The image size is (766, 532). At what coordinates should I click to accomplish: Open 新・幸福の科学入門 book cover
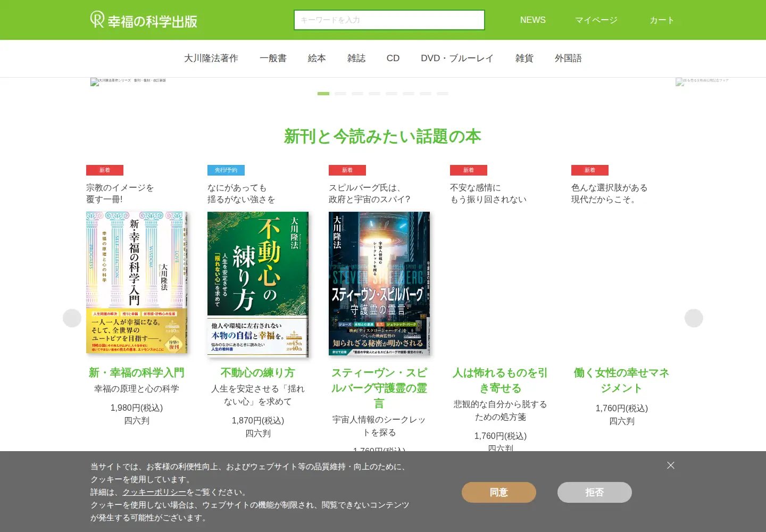click(137, 283)
